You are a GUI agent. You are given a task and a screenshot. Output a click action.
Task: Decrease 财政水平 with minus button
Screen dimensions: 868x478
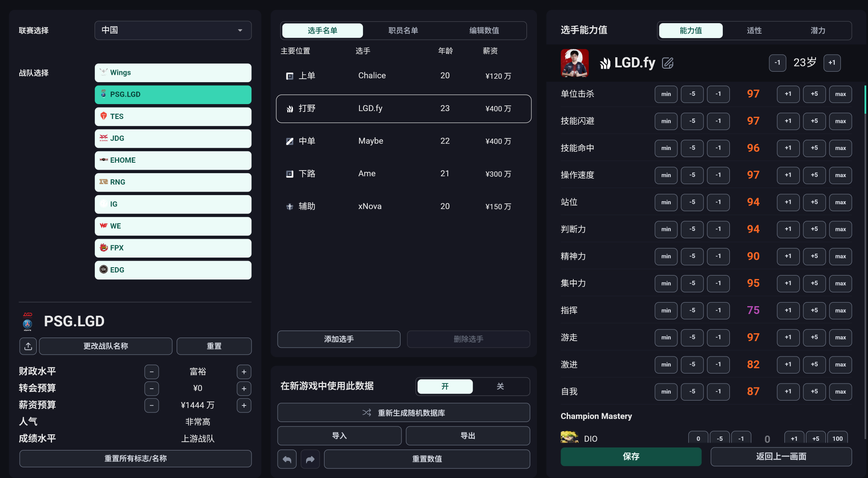tap(152, 372)
